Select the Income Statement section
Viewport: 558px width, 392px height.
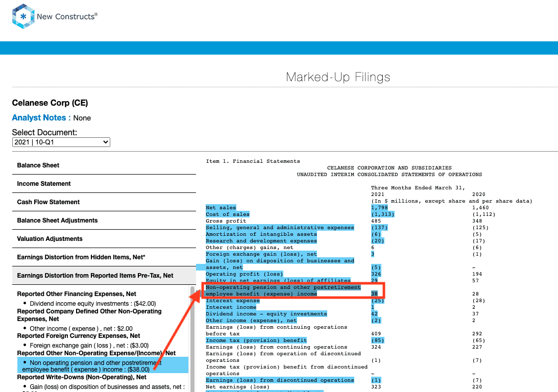point(104,184)
